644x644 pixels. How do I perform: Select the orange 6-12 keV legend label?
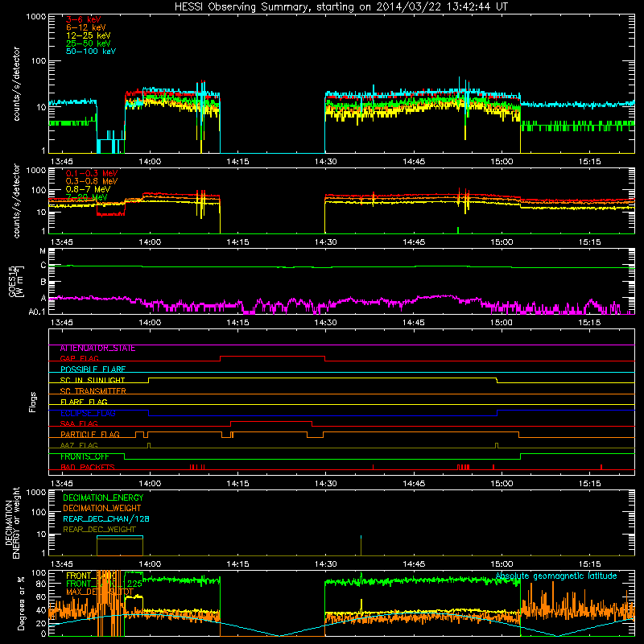click(x=85, y=27)
